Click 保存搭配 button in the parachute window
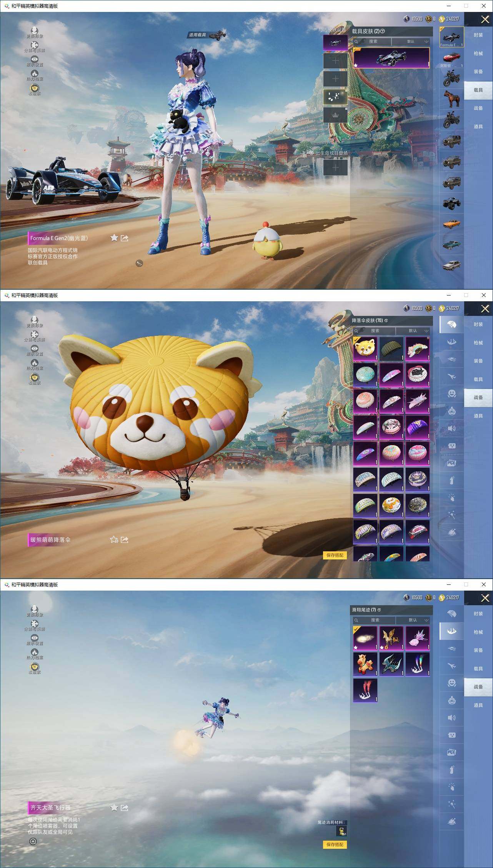The image size is (493, 868). [x=335, y=555]
